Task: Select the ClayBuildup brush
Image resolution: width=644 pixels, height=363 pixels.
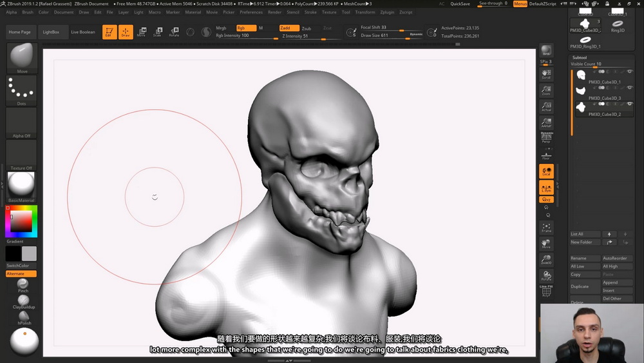Action: click(23, 302)
